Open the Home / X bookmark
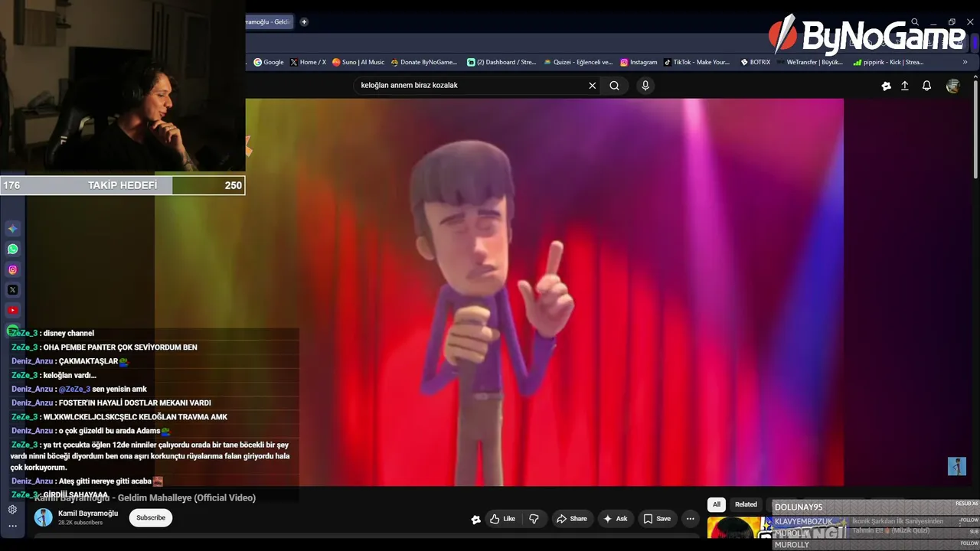The image size is (980, 551). 308,63
